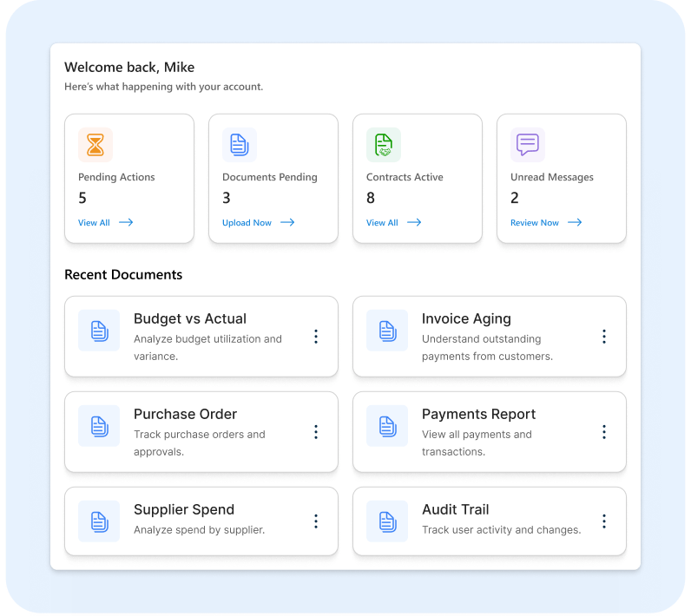Open the three-dot menu for Budget vs Actual
Screen dimensions: 691x616
tap(316, 337)
